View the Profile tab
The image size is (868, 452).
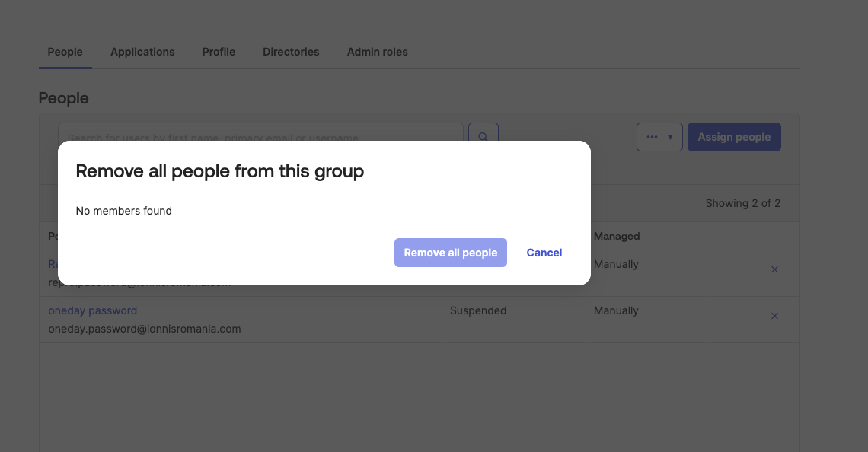[x=219, y=52]
